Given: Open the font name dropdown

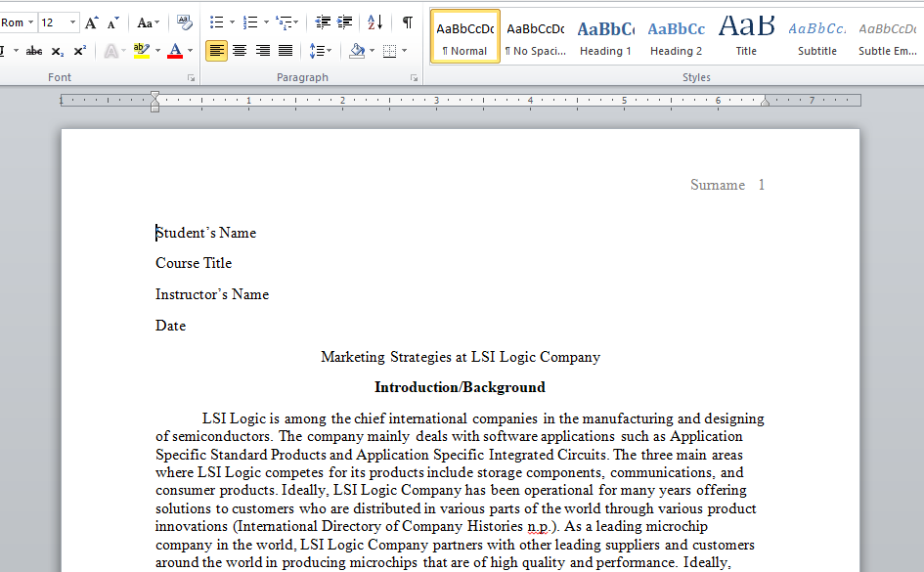Looking at the screenshot, I should coord(30,22).
